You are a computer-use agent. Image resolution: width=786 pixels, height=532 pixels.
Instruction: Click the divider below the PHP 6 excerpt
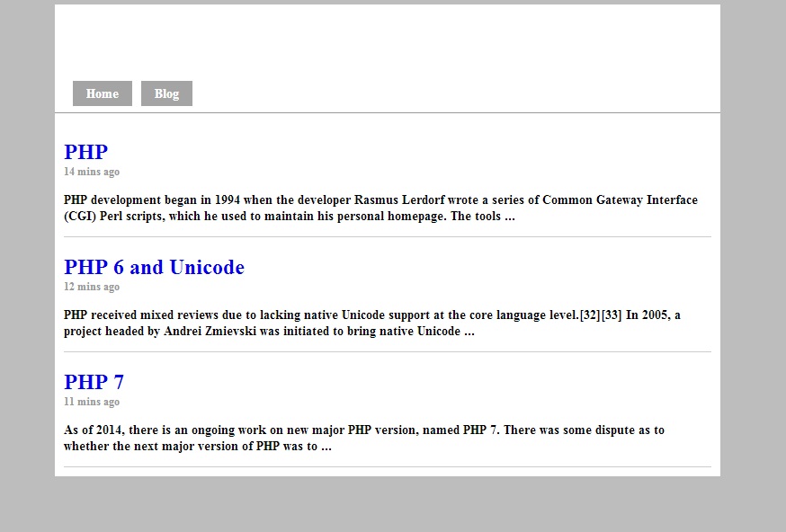pyautogui.click(x=387, y=351)
